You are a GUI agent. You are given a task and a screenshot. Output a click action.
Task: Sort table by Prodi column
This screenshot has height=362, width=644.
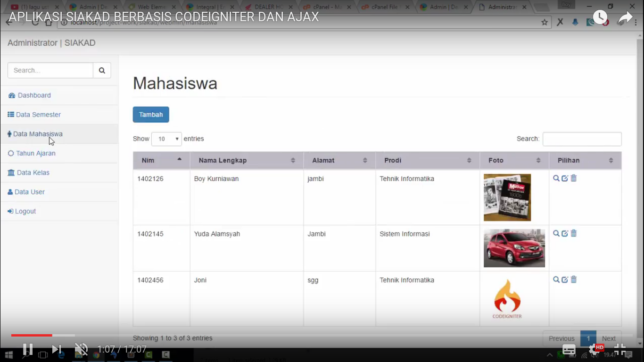(x=427, y=160)
